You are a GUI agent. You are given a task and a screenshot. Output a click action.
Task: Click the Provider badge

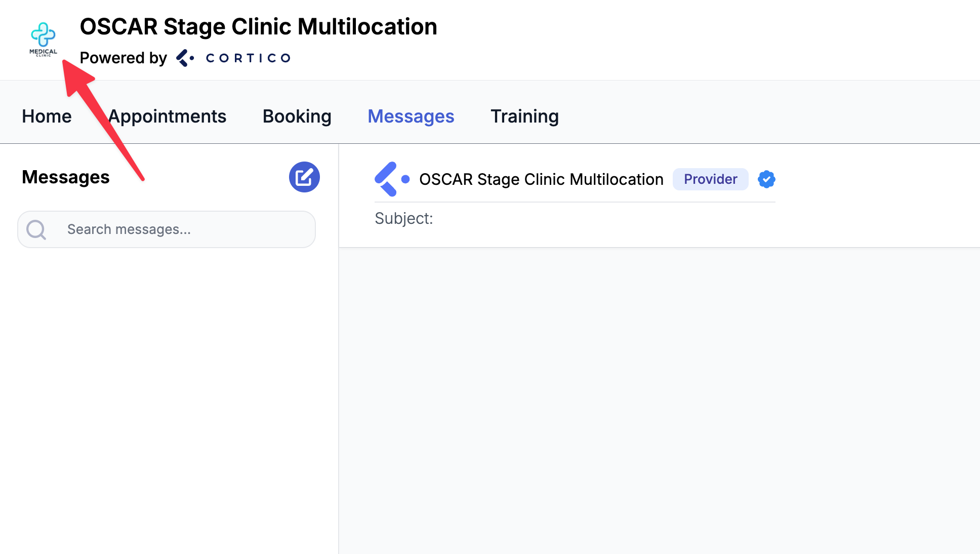(x=710, y=179)
